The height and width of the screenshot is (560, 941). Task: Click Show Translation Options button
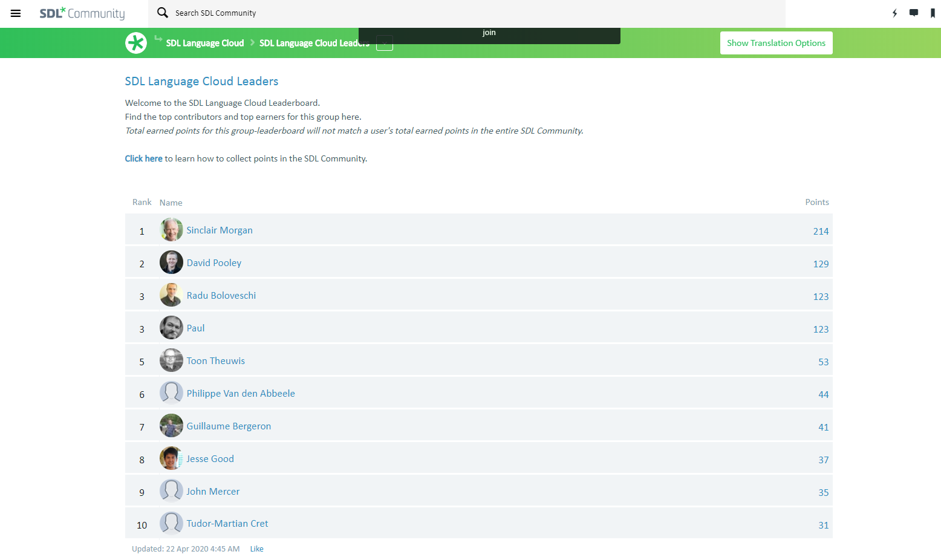point(776,43)
